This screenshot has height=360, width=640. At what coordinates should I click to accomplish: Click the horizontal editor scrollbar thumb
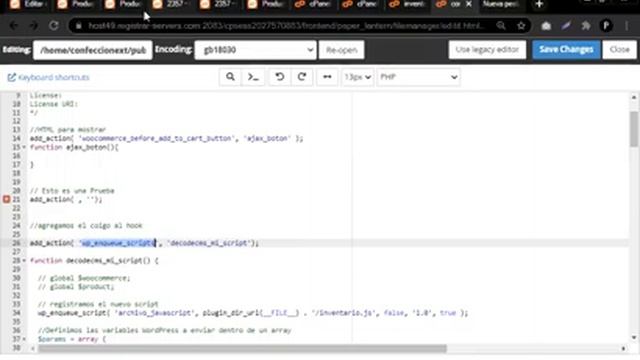click(x=242, y=349)
